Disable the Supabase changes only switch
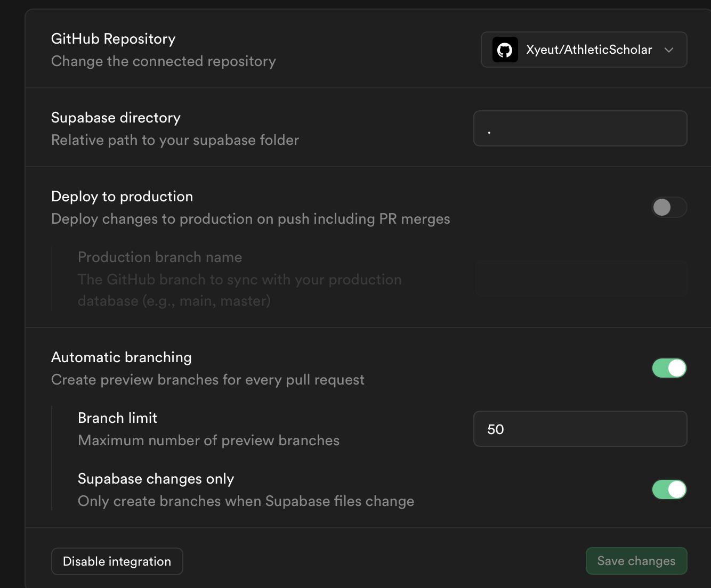The width and height of the screenshot is (711, 588). pos(669,489)
